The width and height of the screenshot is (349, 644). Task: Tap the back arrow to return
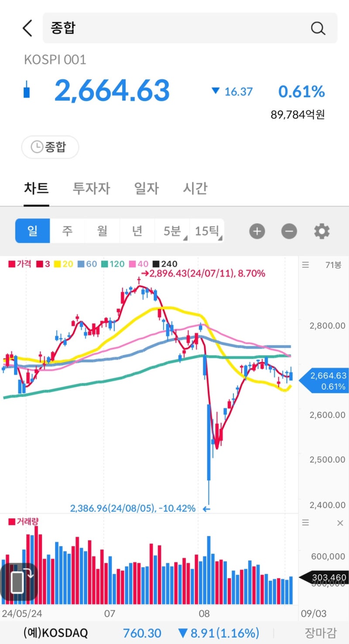(27, 27)
